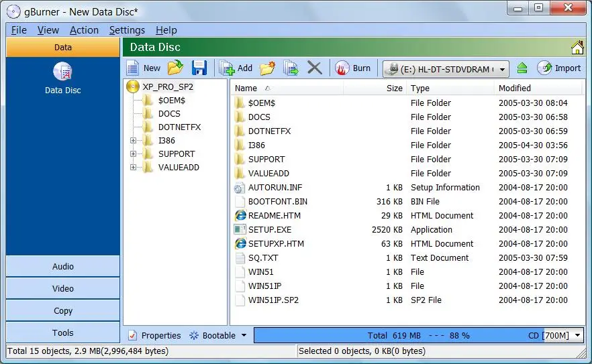The height and width of the screenshot is (364, 592).
Task: Open the CD 700M disc size dropdown
Action: (x=578, y=335)
